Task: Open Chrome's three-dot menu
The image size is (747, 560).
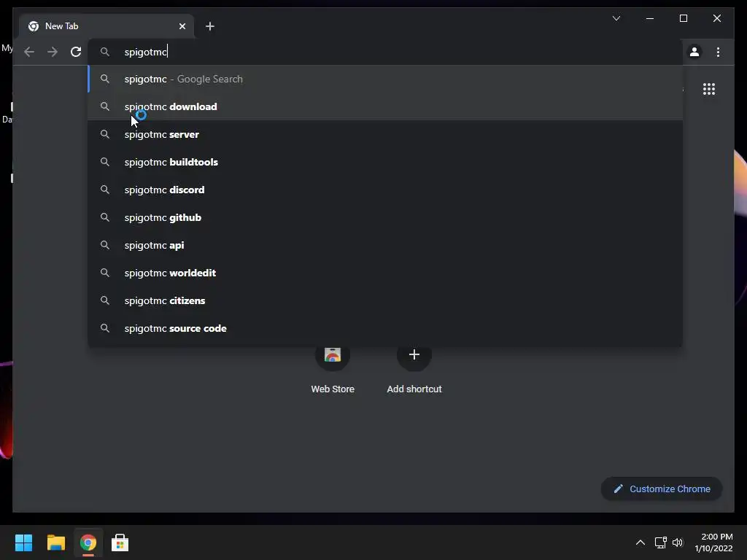Action: tap(718, 52)
